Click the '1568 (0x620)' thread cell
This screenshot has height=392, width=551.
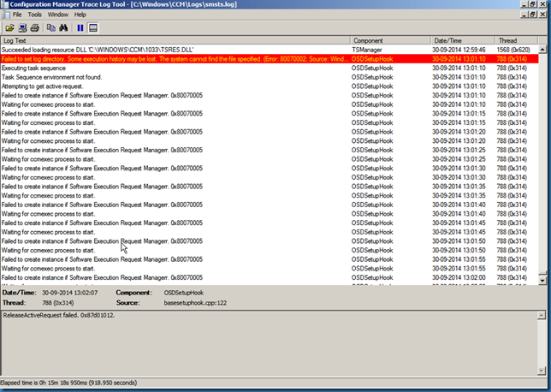tap(513, 50)
